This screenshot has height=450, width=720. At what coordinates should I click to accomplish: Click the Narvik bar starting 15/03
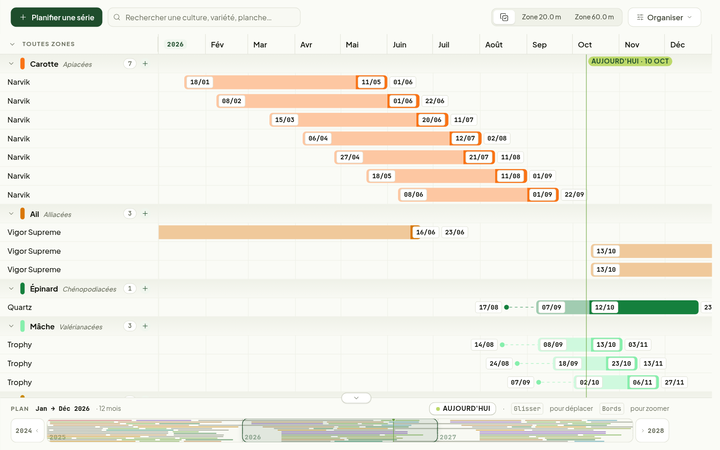click(358, 120)
